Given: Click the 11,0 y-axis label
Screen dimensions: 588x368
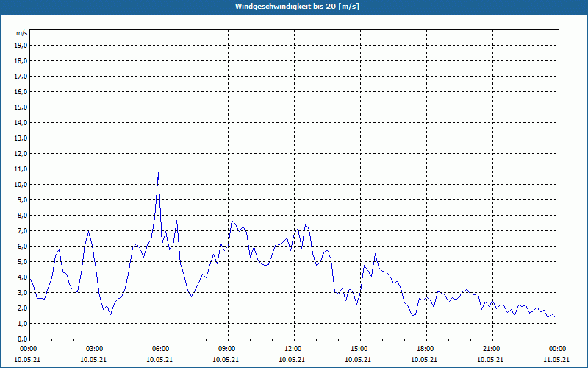Looking at the screenshot, I should [x=21, y=169].
